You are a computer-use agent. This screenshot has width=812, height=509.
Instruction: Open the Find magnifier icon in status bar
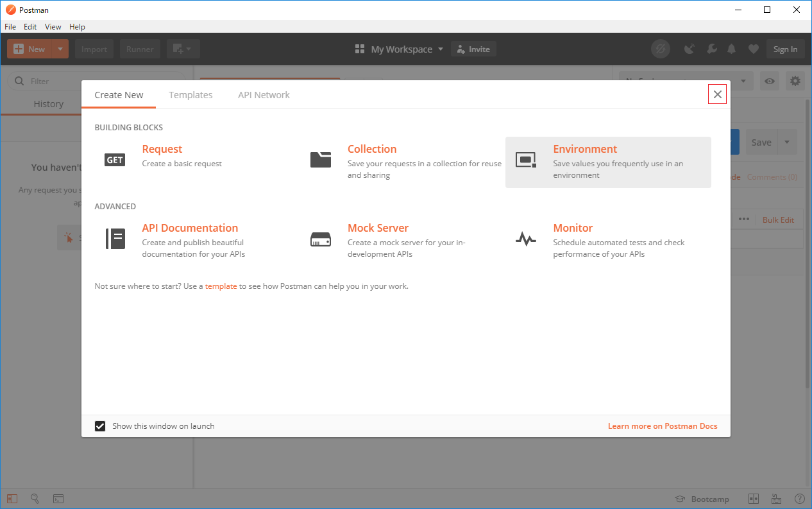pos(35,499)
